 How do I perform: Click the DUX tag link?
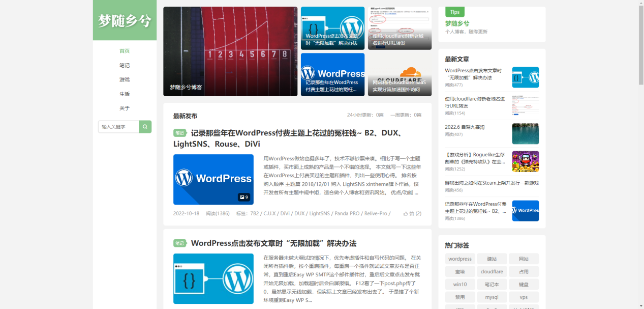coord(299,214)
